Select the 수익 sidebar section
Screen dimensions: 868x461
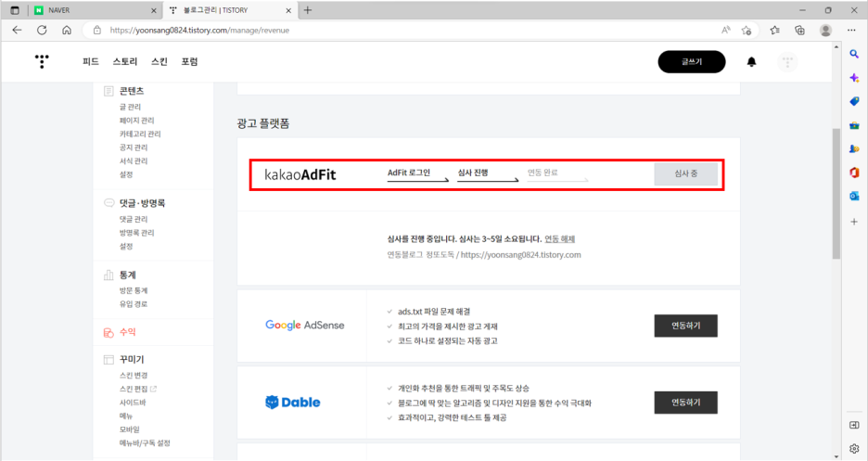[127, 332]
